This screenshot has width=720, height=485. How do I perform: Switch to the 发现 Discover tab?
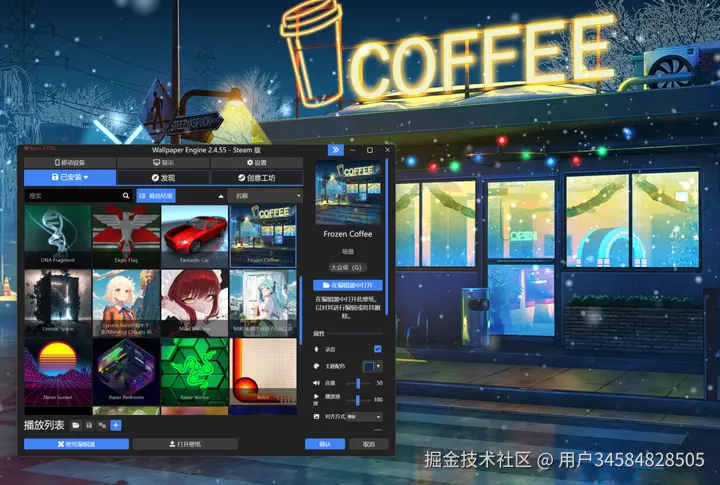(x=163, y=178)
